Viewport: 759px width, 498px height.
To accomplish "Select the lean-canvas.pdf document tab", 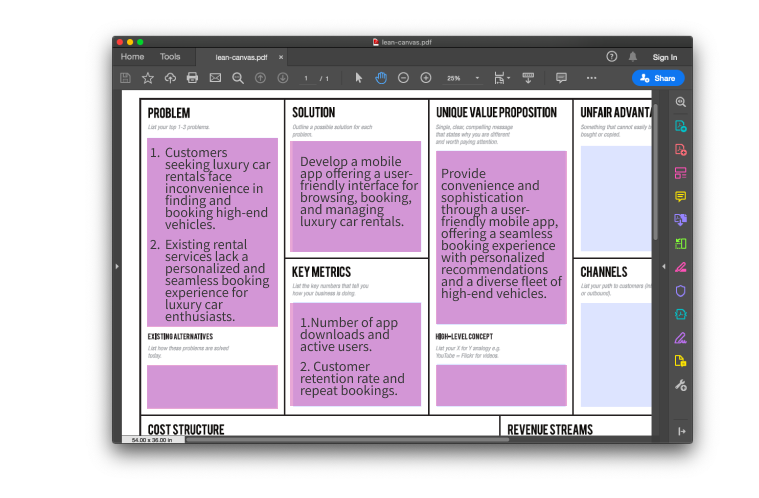I will [x=241, y=57].
